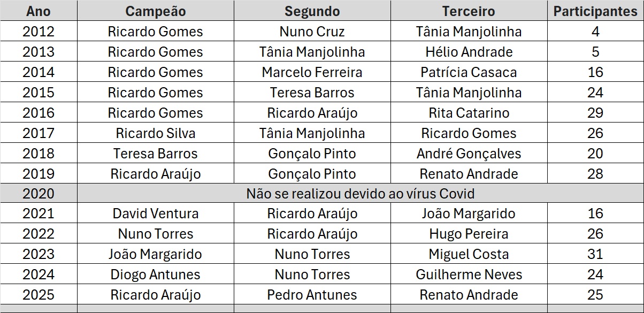Image resolution: width=644 pixels, height=313 pixels.
Task: Click the Covid cancellation notice row
Action: click(x=360, y=193)
